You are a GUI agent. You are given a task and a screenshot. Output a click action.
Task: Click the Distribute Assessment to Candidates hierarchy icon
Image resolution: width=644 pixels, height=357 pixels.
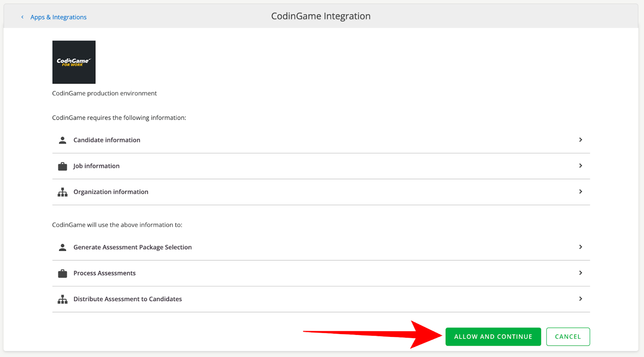(62, 300)
